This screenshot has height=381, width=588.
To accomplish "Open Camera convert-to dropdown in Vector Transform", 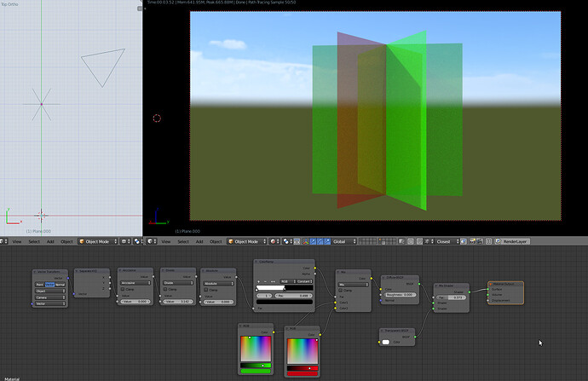I will pyautogui.click(x=50, y=297).
